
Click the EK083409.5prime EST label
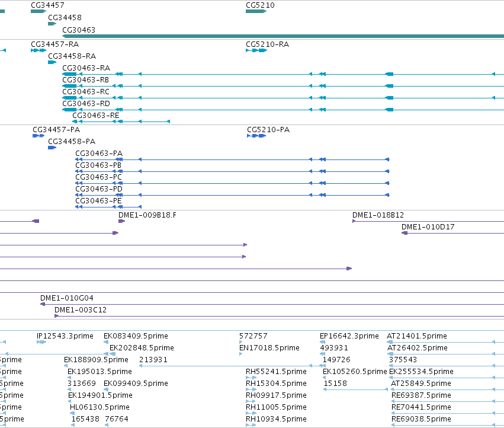point(136,336)
